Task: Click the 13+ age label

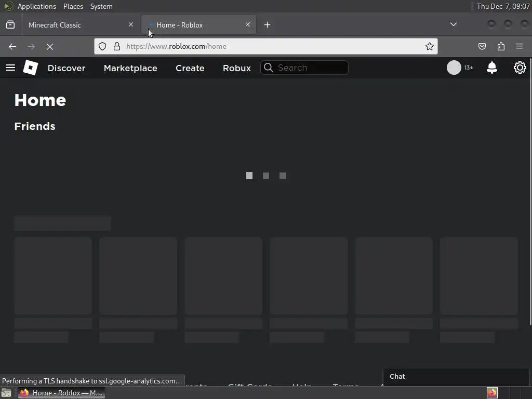Action: point(469,68)
